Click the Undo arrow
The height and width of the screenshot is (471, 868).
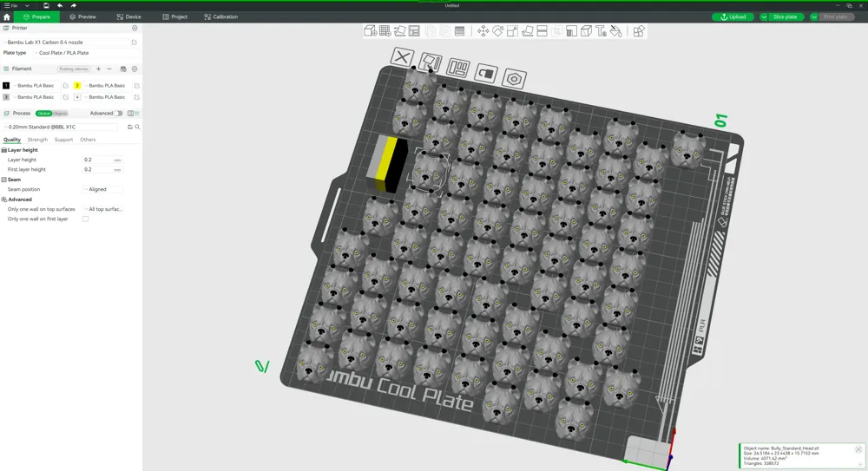(x=60, y=5)
